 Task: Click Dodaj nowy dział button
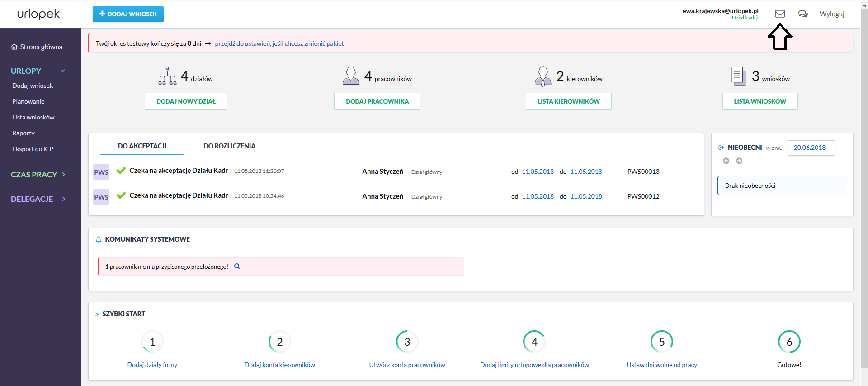click(x=186, y=101)
